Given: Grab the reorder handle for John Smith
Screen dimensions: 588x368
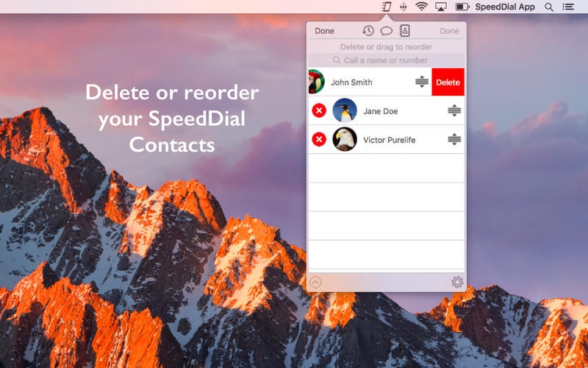Looking at the screenshot, I should 422,82.
